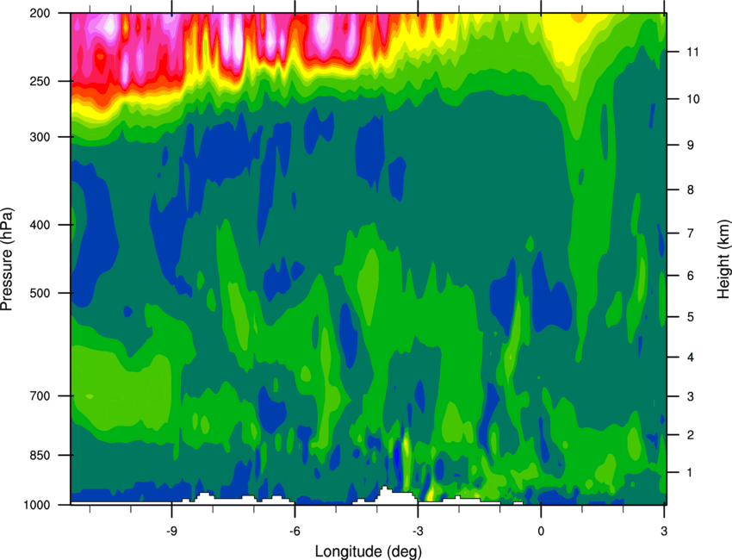Click the 10 km height label
Viewport: 732px width, 560px height.
point(692,99)
